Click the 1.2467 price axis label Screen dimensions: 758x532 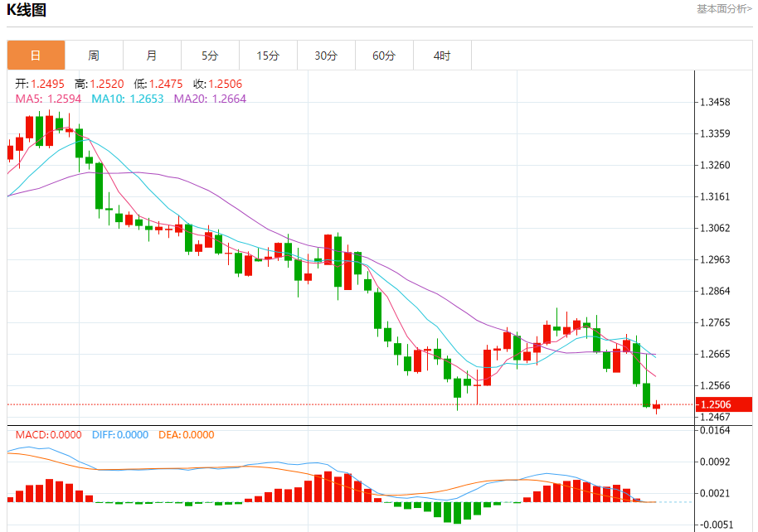tap(715, 417)
